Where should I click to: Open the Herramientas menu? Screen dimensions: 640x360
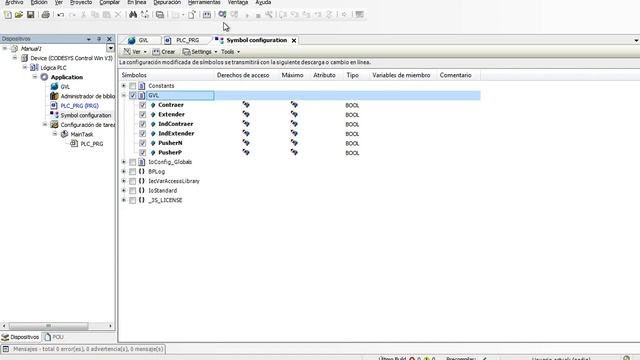click(204, 2)
